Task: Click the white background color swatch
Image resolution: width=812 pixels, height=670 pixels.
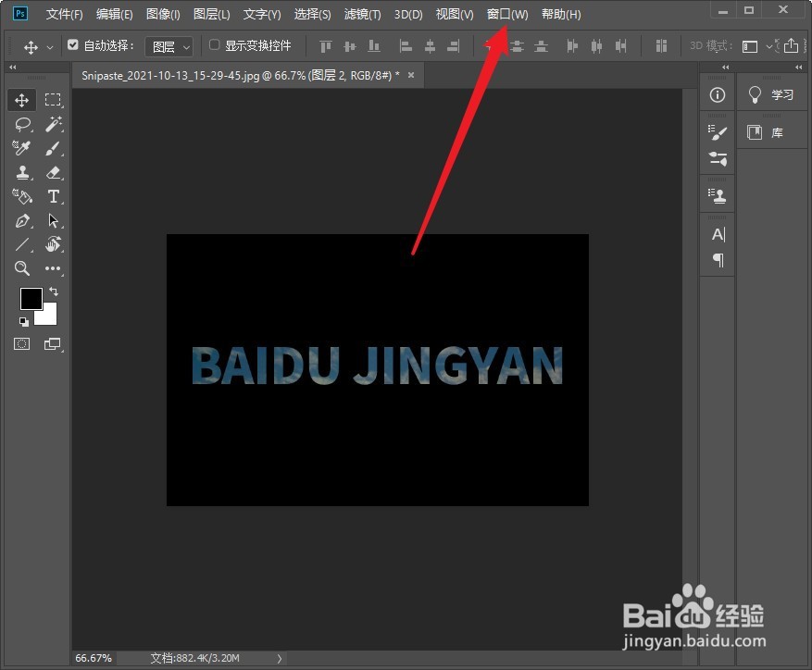Action: (x=49, y=316)
